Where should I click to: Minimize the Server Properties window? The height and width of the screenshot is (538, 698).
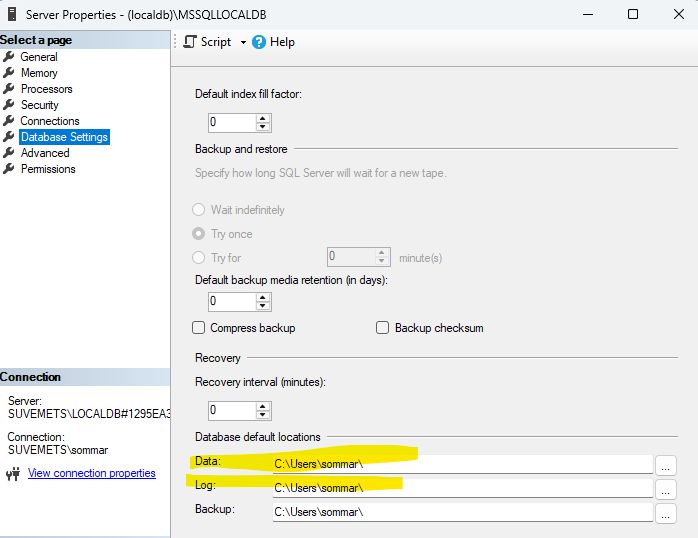pyautogui.click(x=588, y=14)
